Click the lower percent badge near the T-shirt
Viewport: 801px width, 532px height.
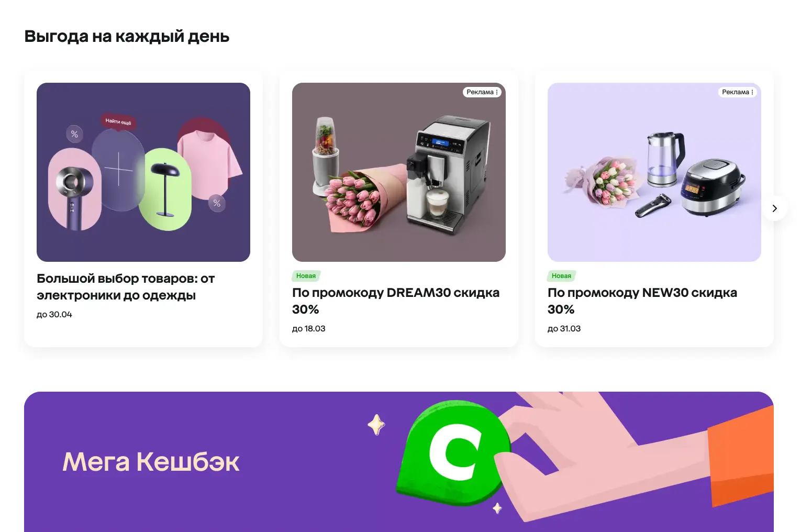pos(217,203)
